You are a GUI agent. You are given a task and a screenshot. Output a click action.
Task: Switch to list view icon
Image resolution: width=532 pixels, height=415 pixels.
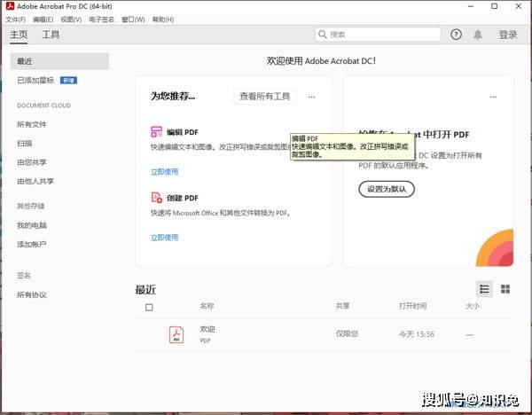click(x=484, y=289)
